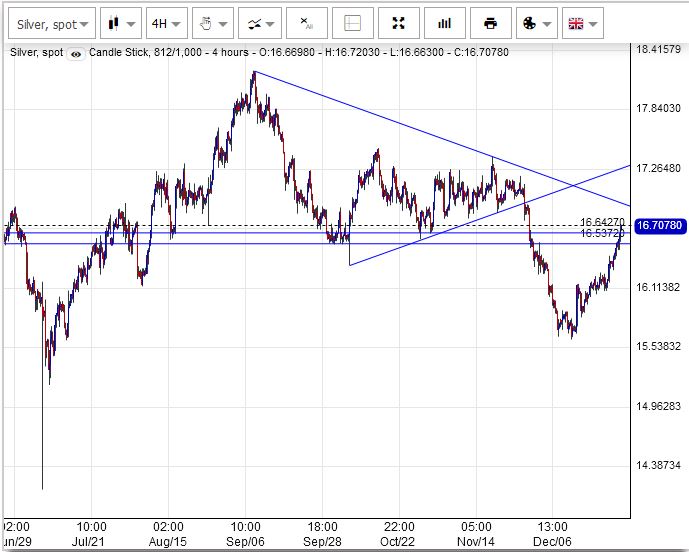The height and width of the screenshot is (552, 689).
Task: Click the Dec/06 date axis label
Action: click(x=552, y=541)
